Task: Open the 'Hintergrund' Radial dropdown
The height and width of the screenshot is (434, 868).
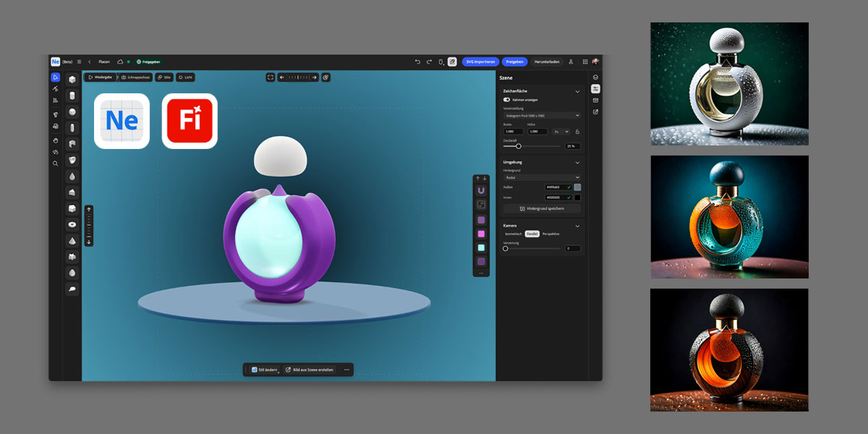Action: pos(542,177)
